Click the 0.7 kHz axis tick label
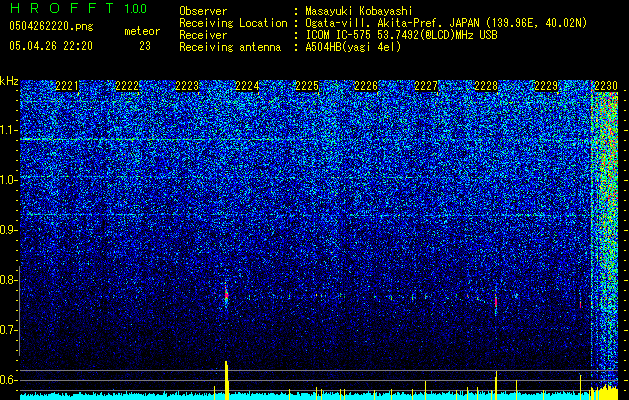 pyautogui.click(x=9, y=330)
